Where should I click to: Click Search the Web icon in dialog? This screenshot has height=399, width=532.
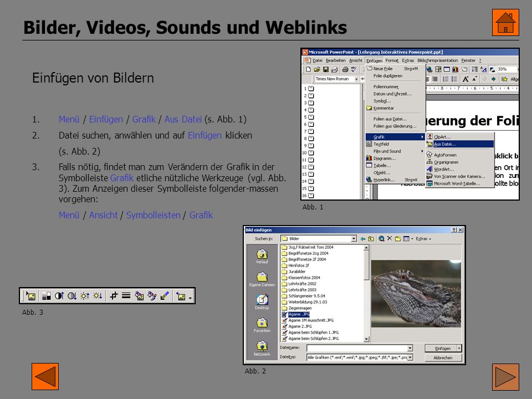[x=381, y=239]
